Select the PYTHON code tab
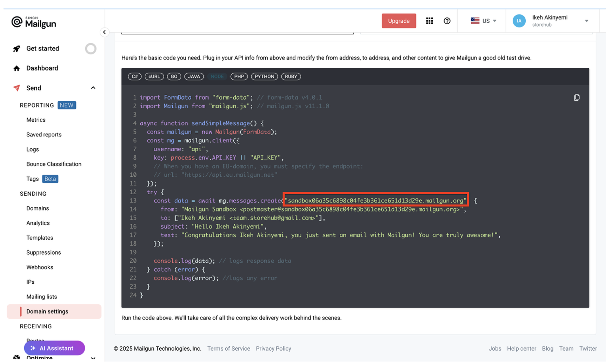Viewport: 612px width, 364px height. click(264, 76)
